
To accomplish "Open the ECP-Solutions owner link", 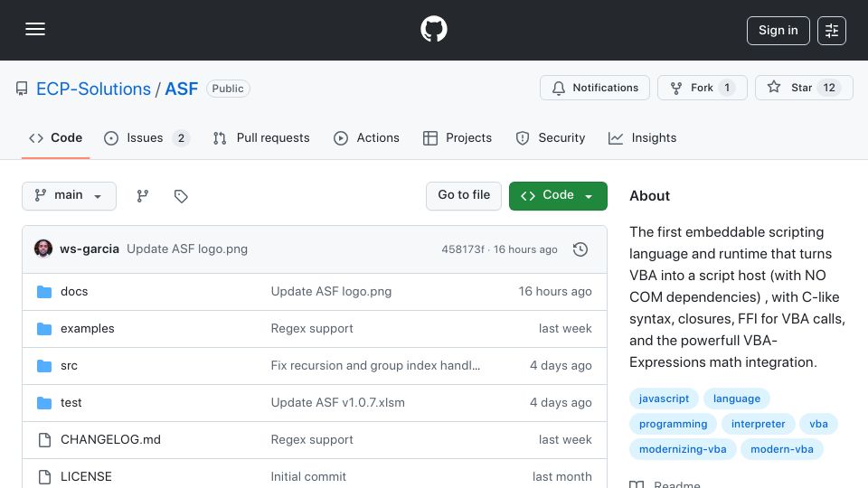I will tap(93, 89).
